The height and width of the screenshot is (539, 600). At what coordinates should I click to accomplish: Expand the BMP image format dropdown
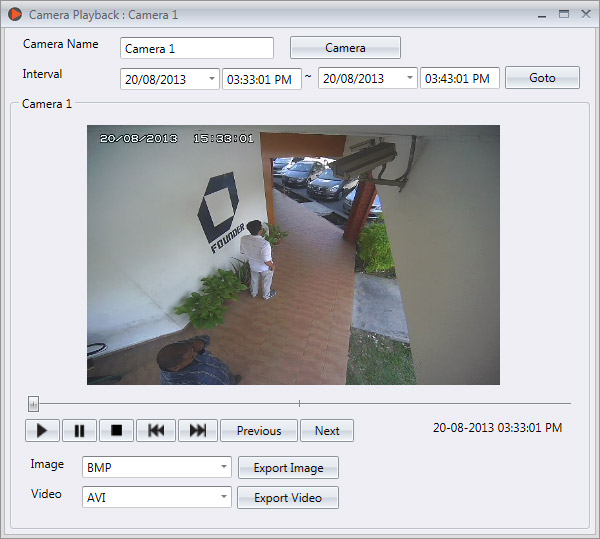224,467
